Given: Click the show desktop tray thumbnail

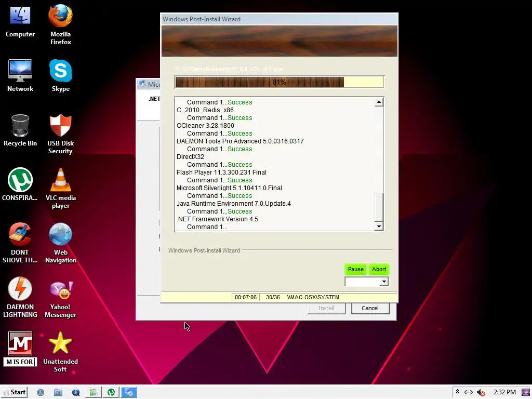Looking at the screenshot, I should tap(526, 393).
